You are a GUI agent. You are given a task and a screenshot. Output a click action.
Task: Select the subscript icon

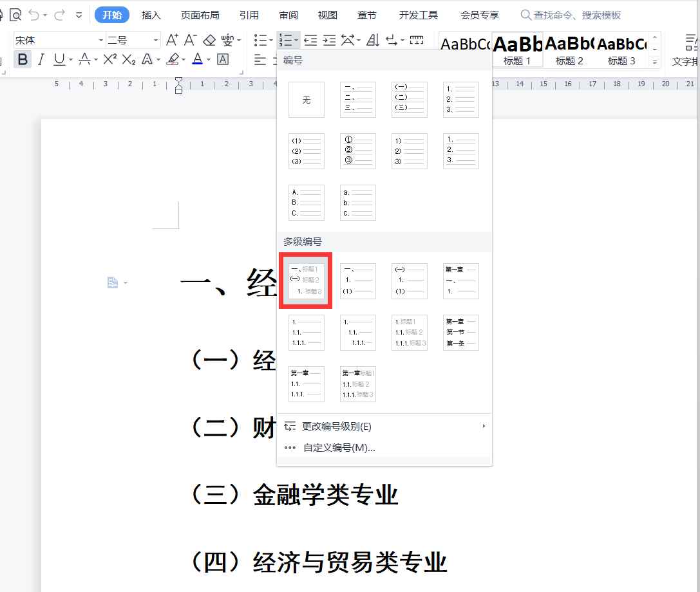[x=129, y=59]
